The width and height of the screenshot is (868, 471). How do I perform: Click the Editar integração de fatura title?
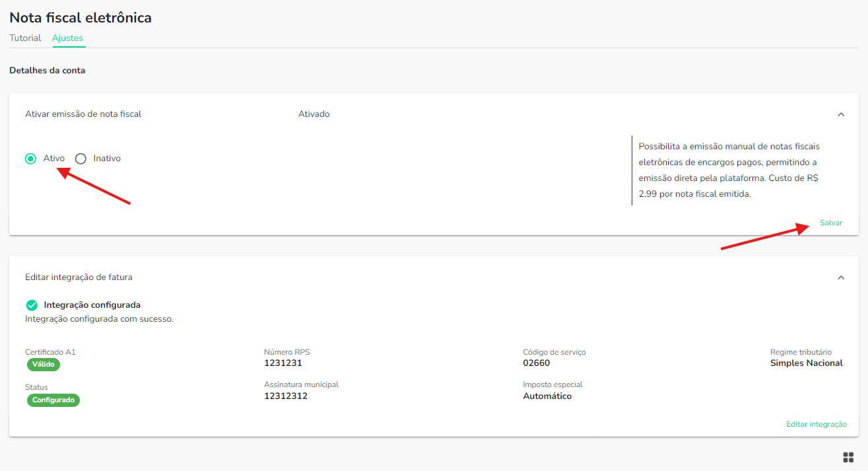(x=79, y=277)
